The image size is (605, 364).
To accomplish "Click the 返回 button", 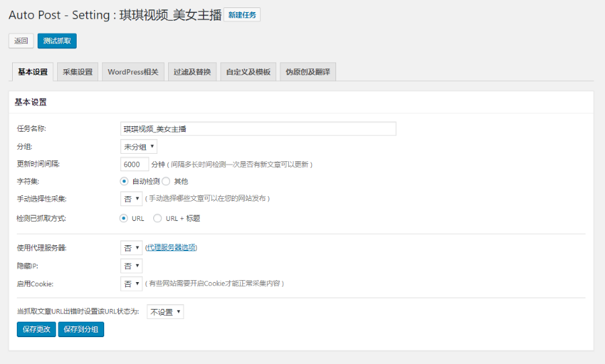I will (22, 41).
